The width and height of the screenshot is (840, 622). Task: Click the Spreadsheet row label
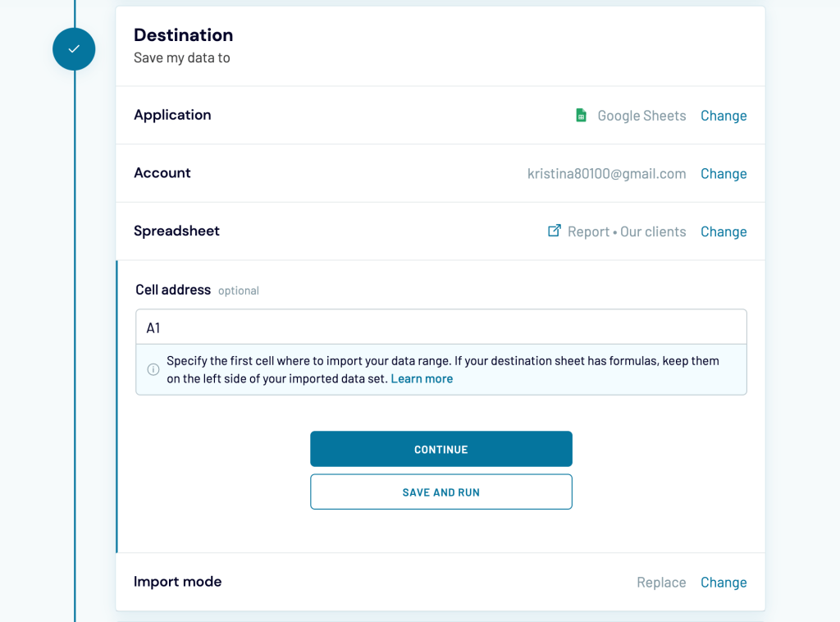pyautogui.click(x=177, y=231)
